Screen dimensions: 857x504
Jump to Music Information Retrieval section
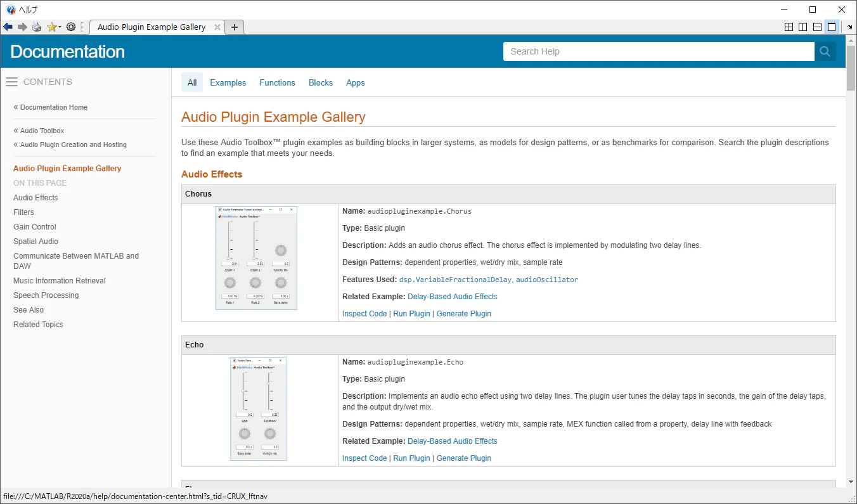point(60,281)
